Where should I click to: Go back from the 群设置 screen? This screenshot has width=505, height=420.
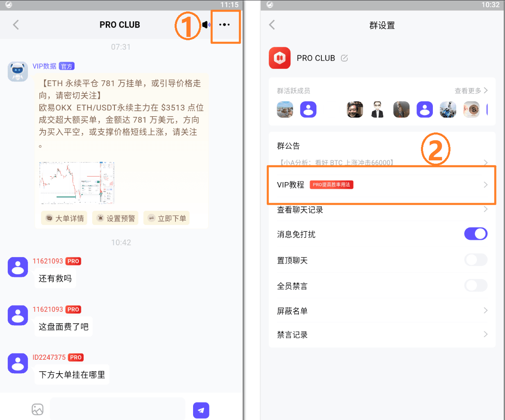[x=272, y=25]
